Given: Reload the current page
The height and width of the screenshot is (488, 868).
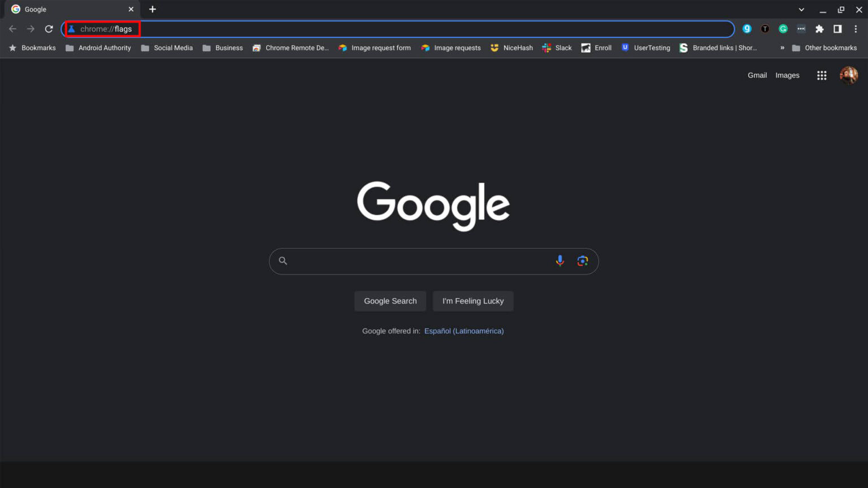Looking at the screenshot, I should [49, 29].
